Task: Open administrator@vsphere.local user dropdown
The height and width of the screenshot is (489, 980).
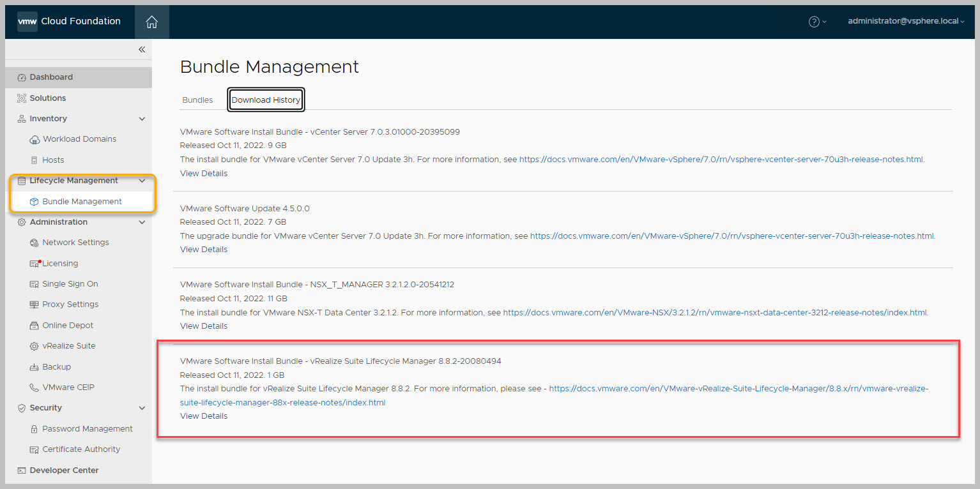Action: (905, 21)
